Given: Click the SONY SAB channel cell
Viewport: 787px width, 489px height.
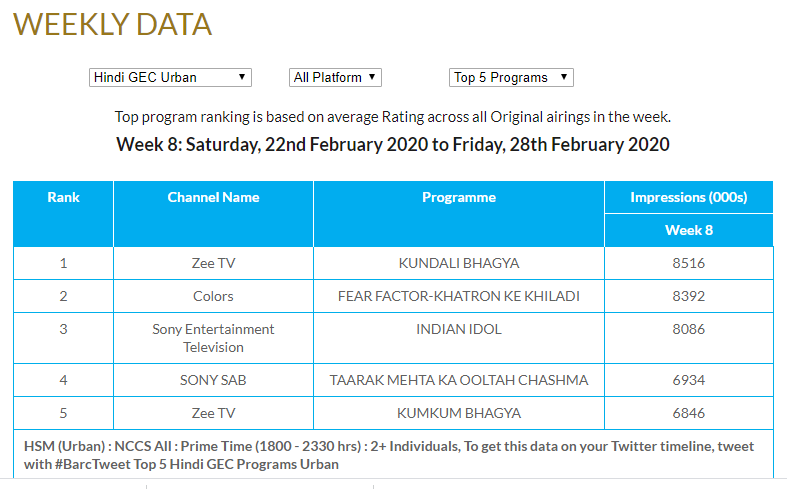Looking at the screenshot, I should (213, 380).
